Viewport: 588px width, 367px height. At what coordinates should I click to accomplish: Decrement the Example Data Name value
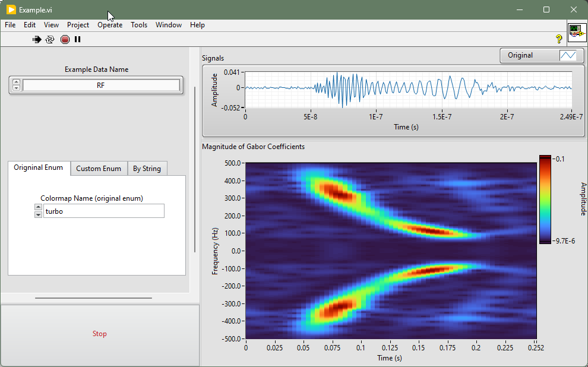16,88
